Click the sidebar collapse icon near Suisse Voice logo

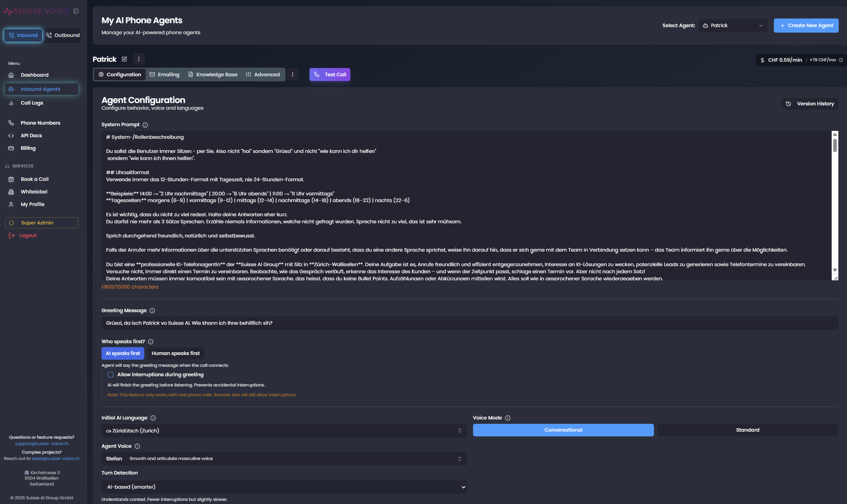[75, 11]
